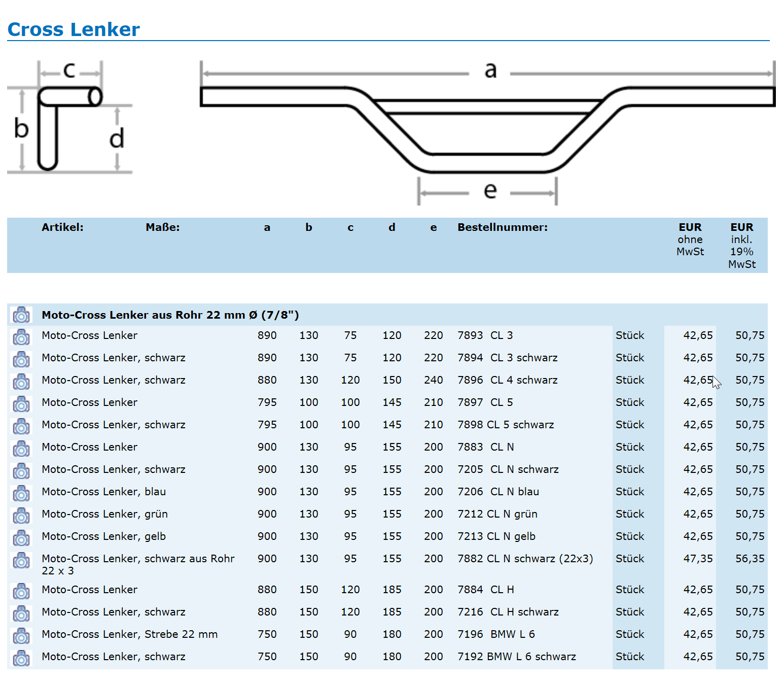Click the column header letter e
Screen dimensions: 784x683
tap(434, 228)
